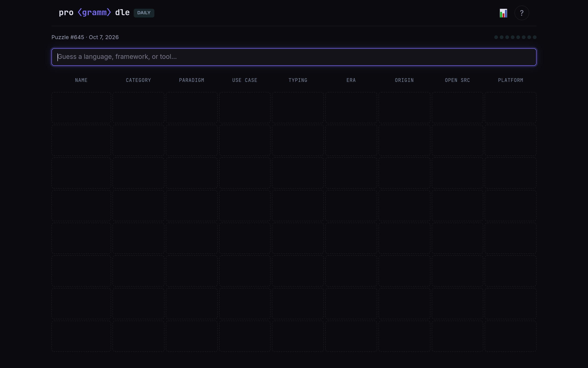This screenshot has height=368, width=588.
Task: Click the NAME column header
Action: pos(81,80)
